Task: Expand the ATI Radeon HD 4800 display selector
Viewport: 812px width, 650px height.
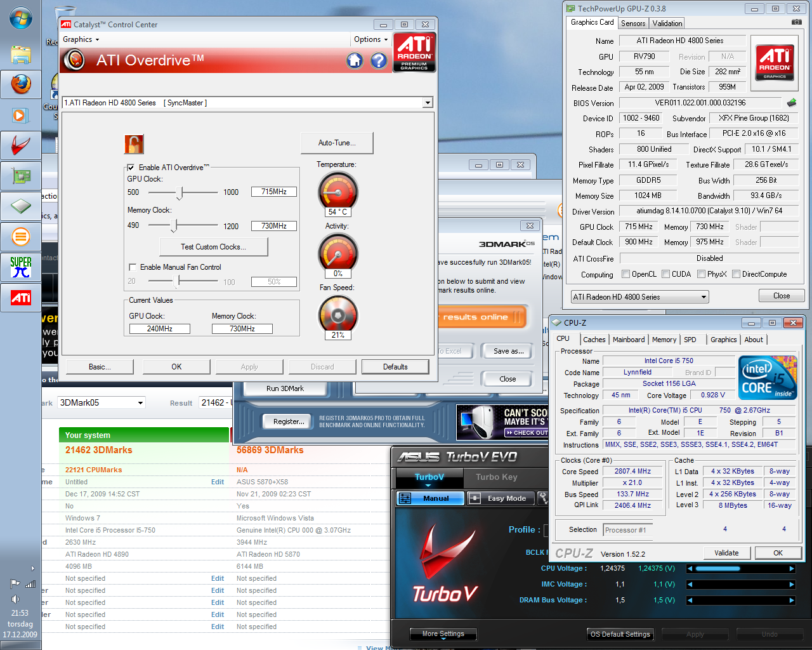Action: point(428,103)
